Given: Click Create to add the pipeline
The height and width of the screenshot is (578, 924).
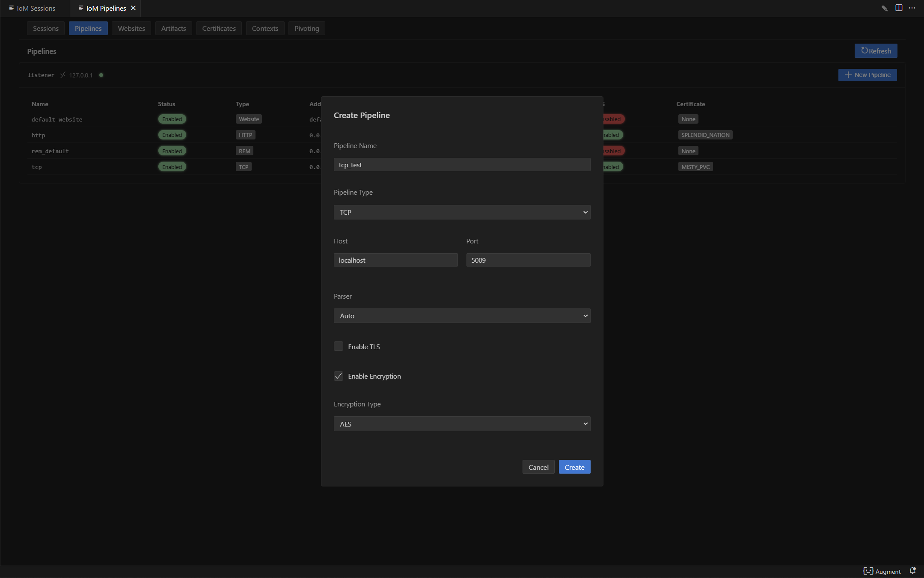Looking at the screenshot, I should pos(574,467).
